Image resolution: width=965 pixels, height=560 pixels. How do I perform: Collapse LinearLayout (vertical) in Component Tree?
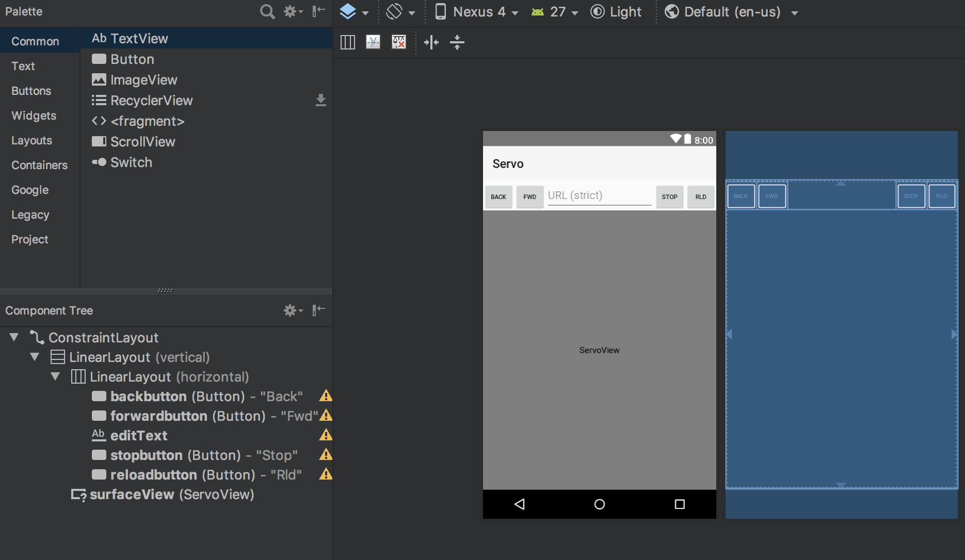(x=35, y=357)
